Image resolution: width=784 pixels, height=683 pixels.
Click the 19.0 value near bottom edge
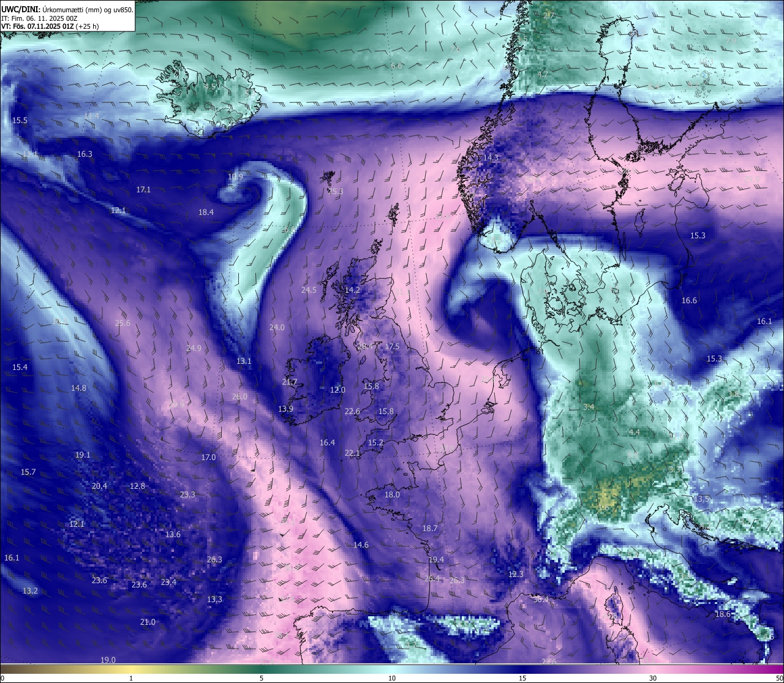pyautogui.click(x=108, y=660)
